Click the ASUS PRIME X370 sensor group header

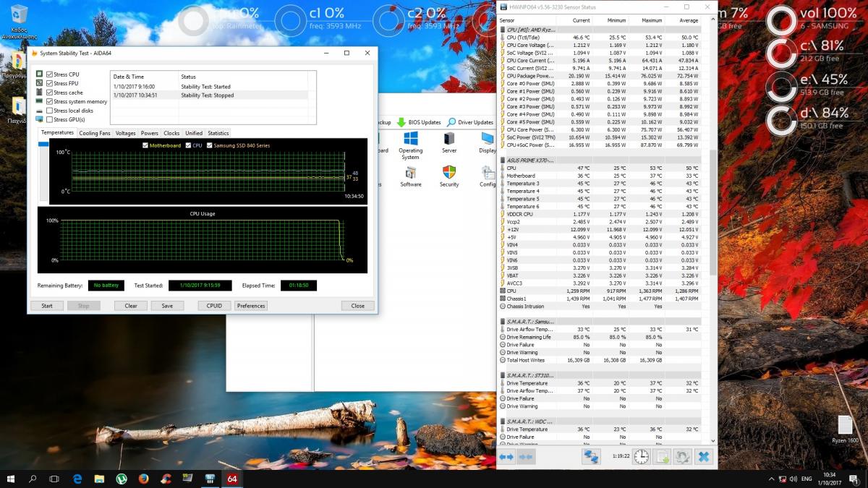[x=600, y=160]
